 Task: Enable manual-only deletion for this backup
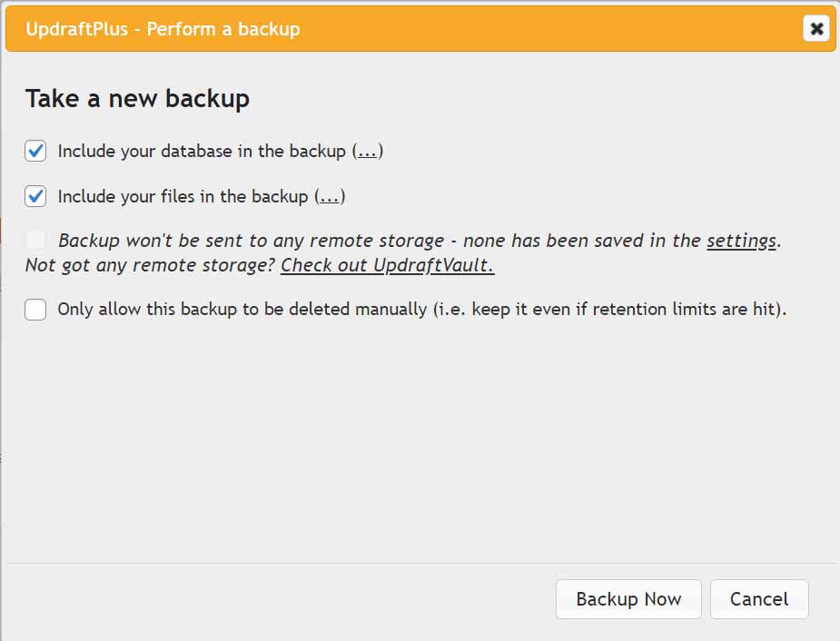[35, 310]
